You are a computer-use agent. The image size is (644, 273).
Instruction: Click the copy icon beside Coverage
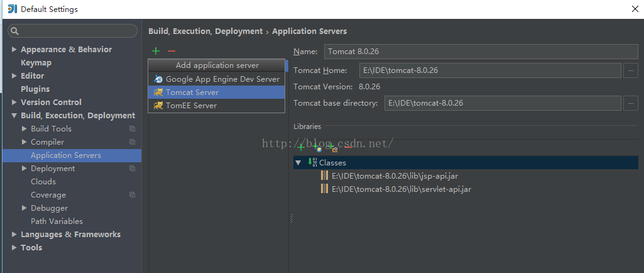click(132, 194)
